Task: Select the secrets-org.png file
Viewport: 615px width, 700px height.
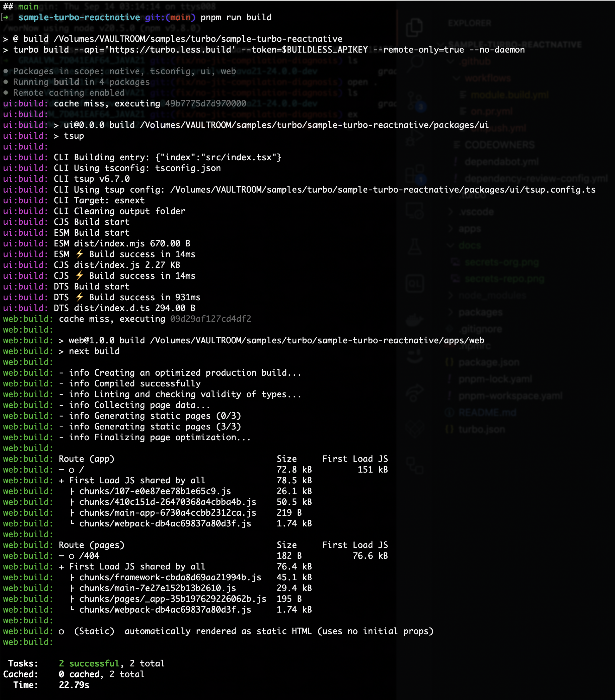Action: [501, 262]
